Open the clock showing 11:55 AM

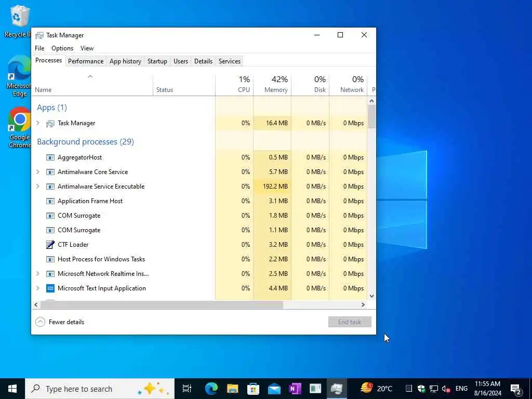(487, 389)
